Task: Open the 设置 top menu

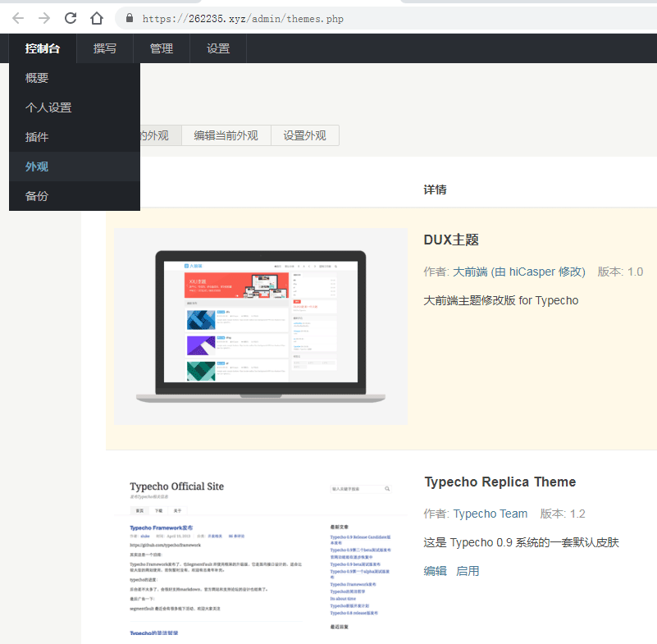Action: click(218, 48)
